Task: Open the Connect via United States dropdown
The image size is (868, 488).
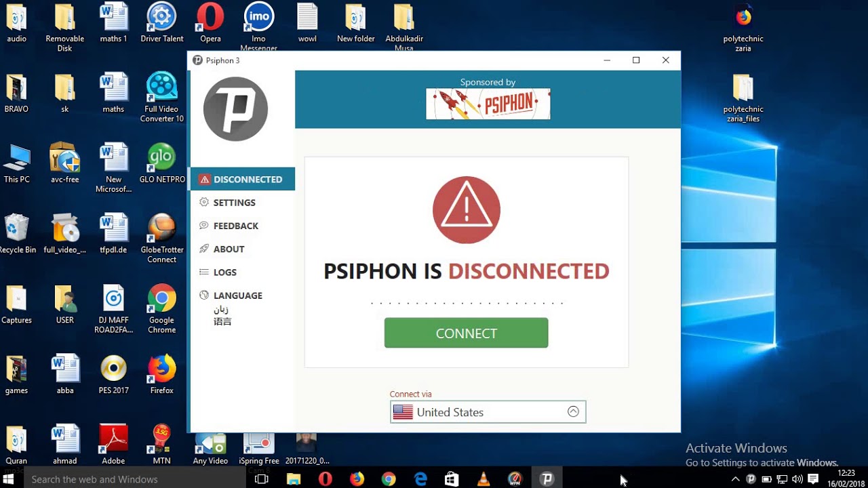Action: (488, 412)
